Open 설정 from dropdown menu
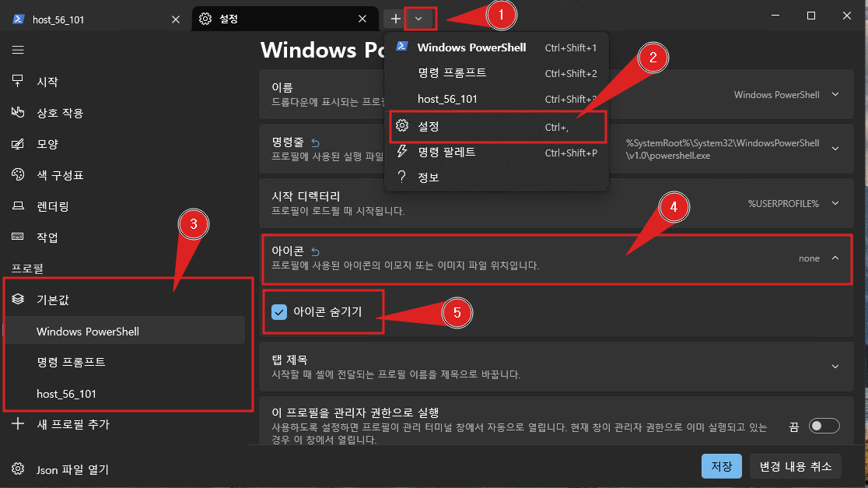Image resolution: width=868 pixels, height=488 pixels. [x=496, y=126]
